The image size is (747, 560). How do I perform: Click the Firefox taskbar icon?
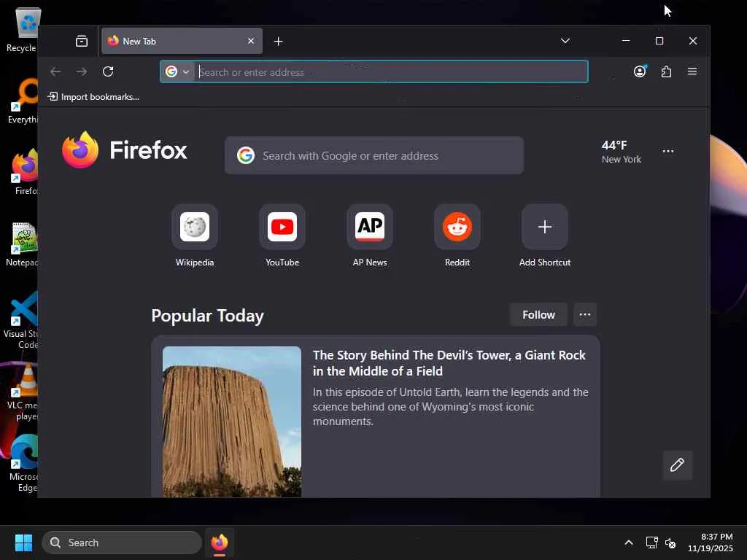219,542
